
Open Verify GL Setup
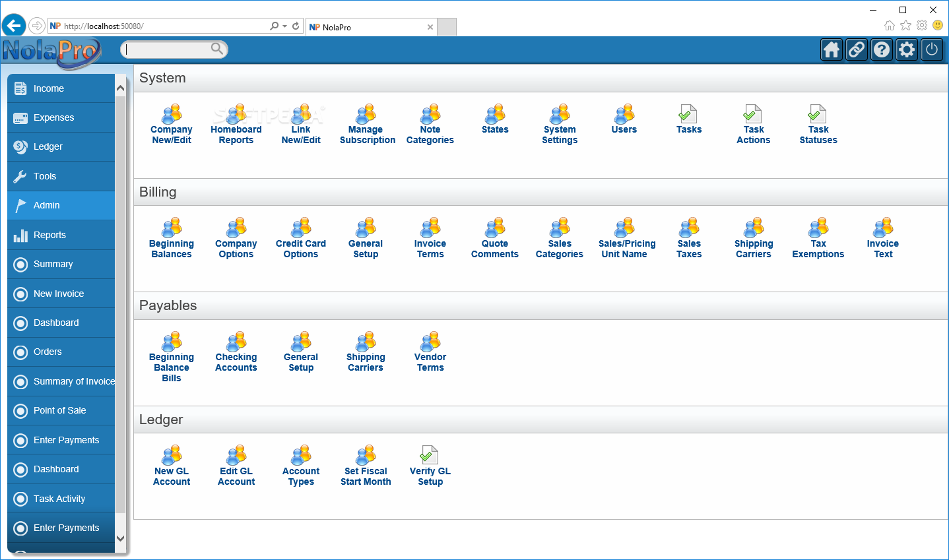(430, 466)
